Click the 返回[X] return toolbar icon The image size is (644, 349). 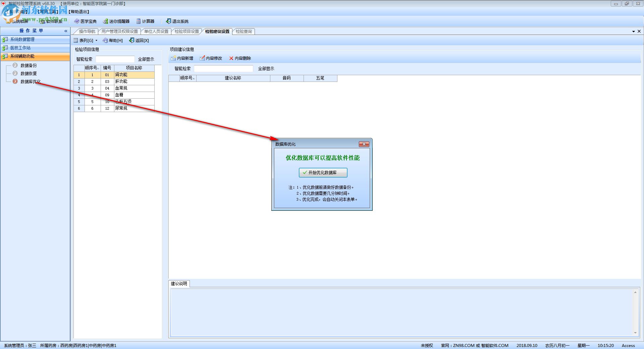132,41
